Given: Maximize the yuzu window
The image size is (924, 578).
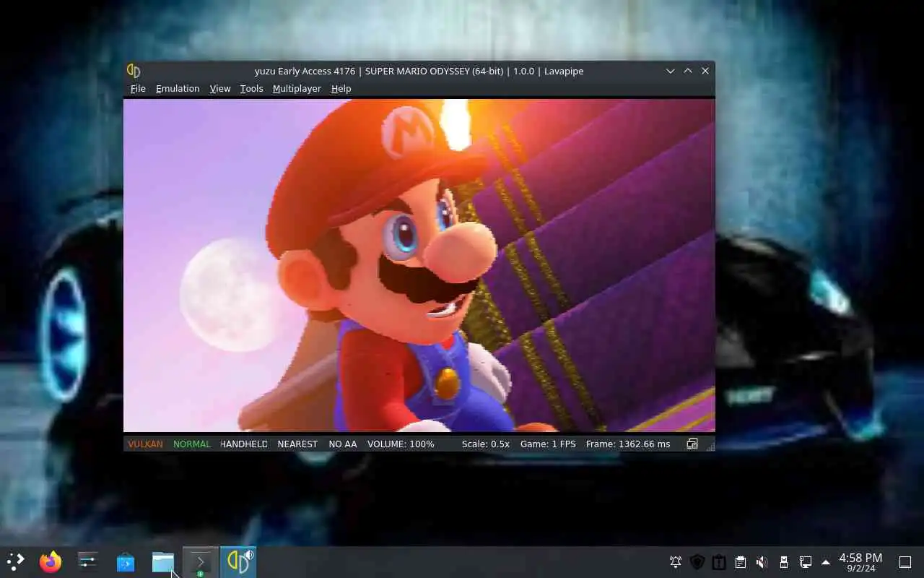Looking at the screenshot, I should [x=688, y=71].
